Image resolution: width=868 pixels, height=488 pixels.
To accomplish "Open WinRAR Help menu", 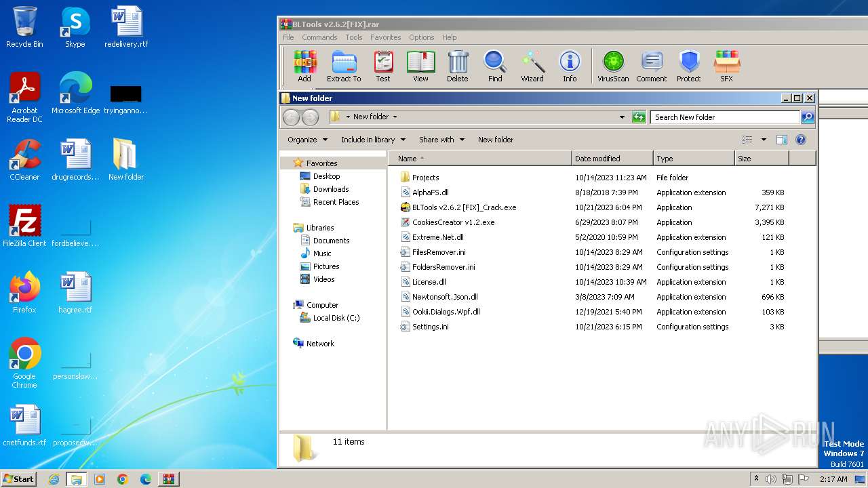I will (449, 37).
